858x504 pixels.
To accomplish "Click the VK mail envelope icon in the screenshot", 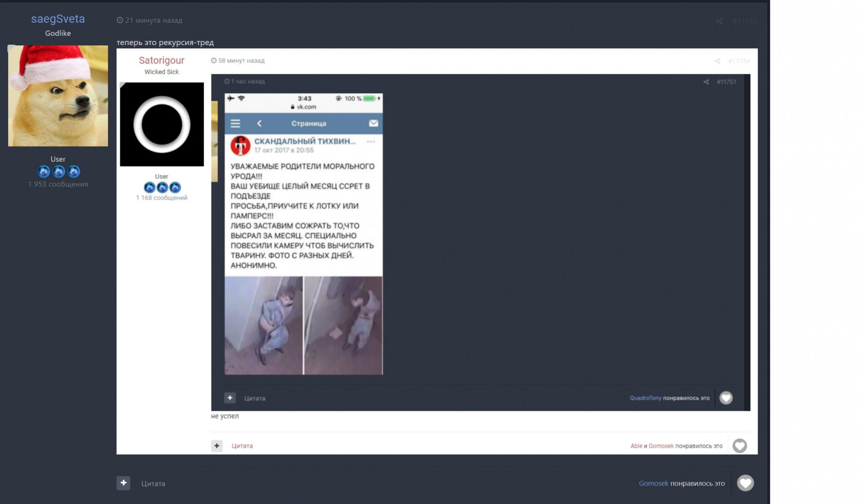I will (x=373, y=124).
